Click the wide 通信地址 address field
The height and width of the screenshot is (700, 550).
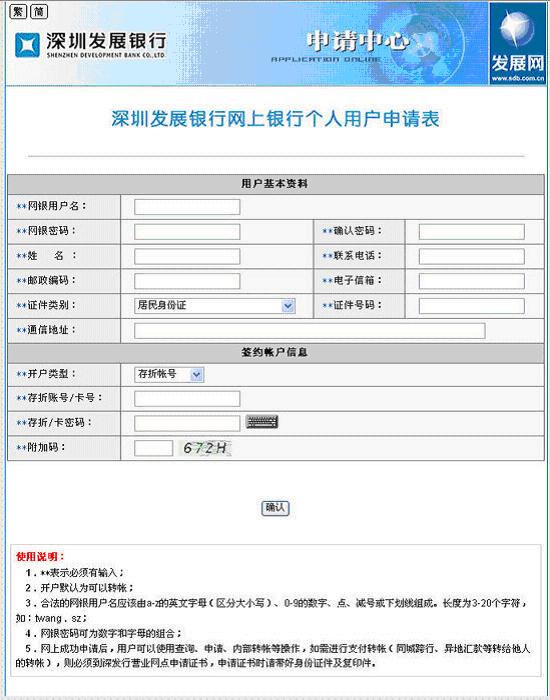[309, 331]
